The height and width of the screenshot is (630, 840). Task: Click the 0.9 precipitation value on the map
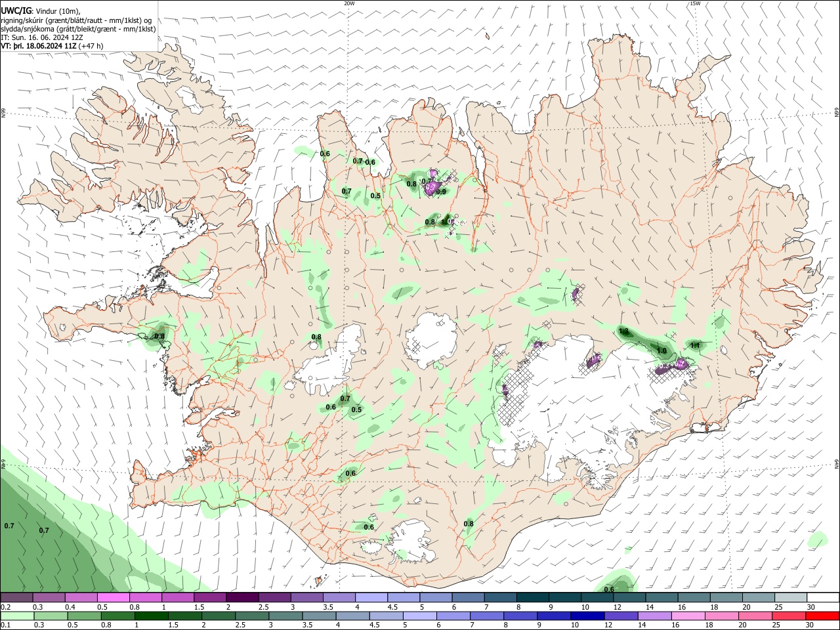pyautogui.click(x=441, y=192)
